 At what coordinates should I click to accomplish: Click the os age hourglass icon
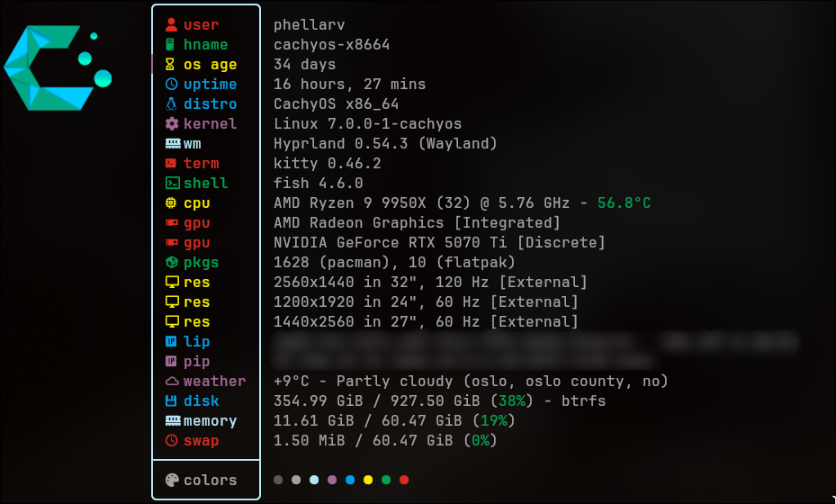[x=170, y=64]
